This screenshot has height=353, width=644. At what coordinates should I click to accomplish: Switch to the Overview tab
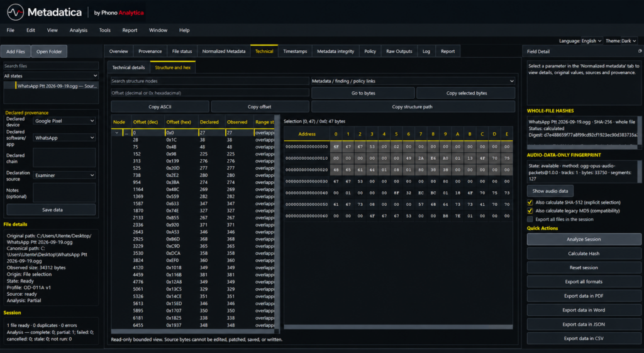[x=119, y=52]
